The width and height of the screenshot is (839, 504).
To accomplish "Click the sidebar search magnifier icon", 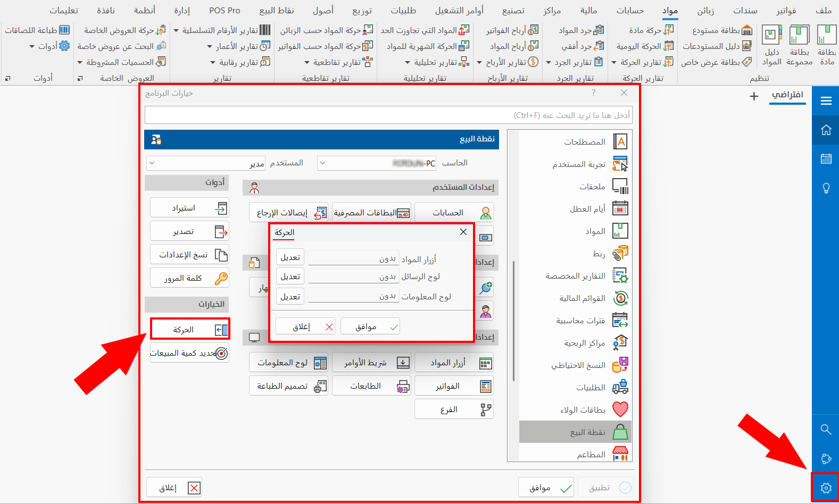I will [x=826, y=429].
